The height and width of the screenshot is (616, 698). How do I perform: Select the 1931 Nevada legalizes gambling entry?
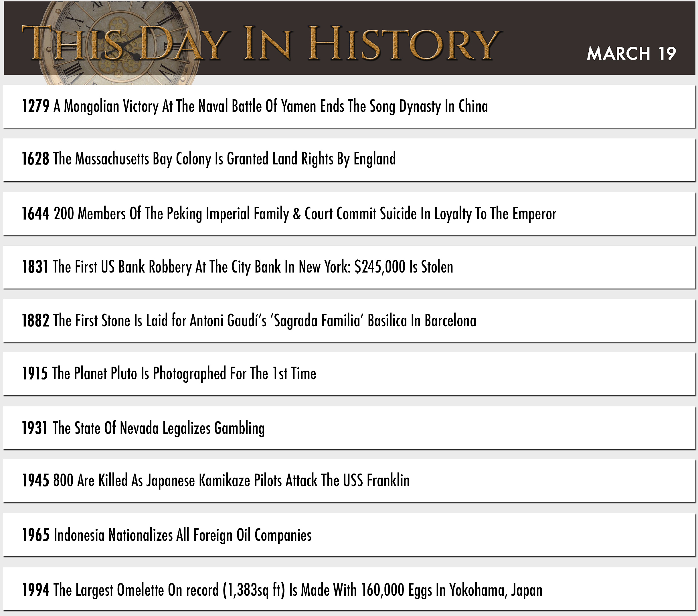pos(349,428)
